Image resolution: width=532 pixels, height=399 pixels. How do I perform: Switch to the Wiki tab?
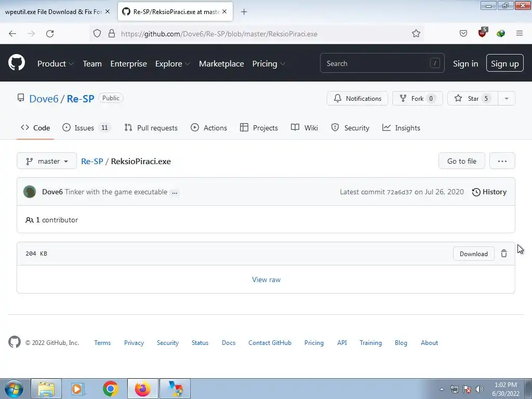pos(304,128)
